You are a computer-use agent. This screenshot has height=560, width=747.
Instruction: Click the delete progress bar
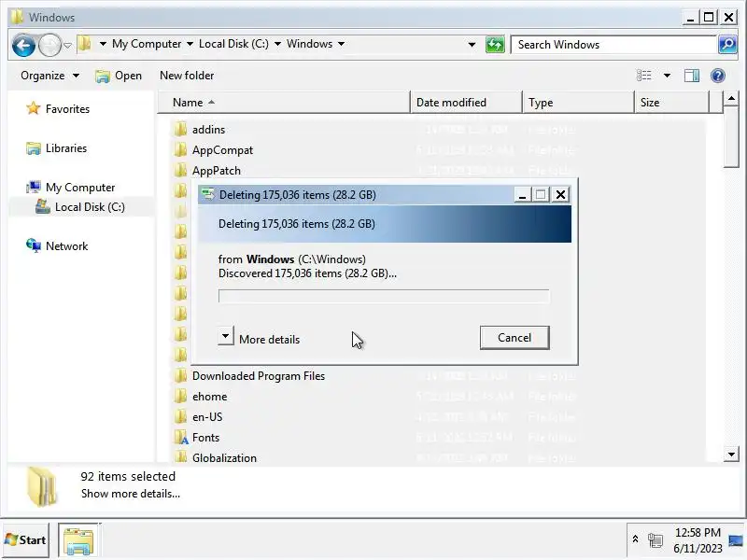tap(384, 296)
